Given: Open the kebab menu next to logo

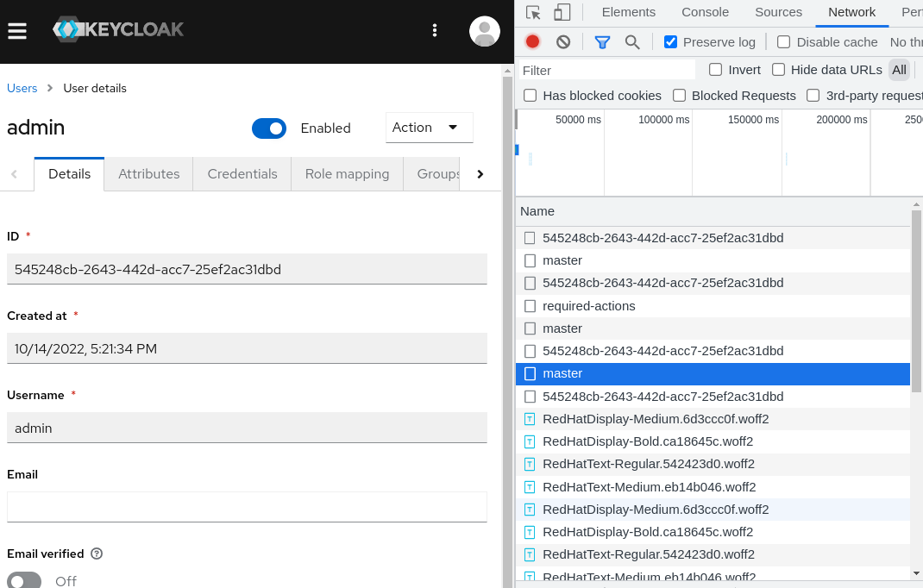Looking at the screenshot, I should 435,29.
